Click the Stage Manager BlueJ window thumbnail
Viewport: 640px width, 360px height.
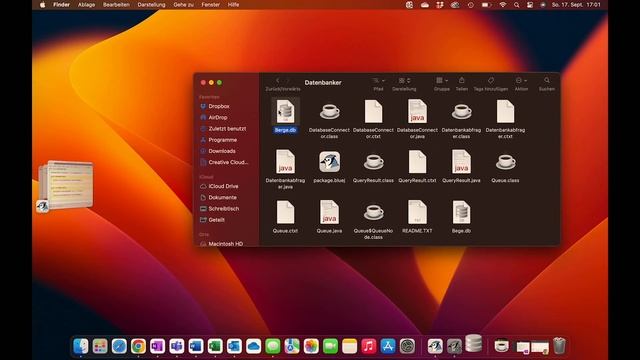(66, 186)
